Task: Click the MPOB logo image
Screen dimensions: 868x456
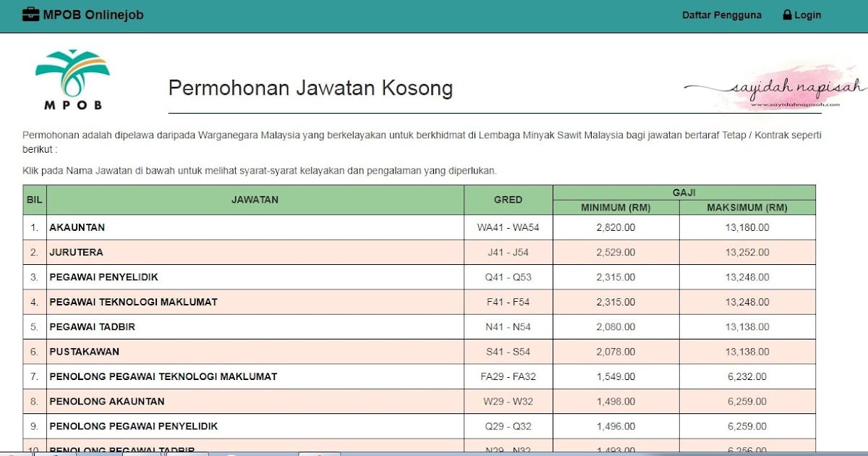Action: (72, 80)
